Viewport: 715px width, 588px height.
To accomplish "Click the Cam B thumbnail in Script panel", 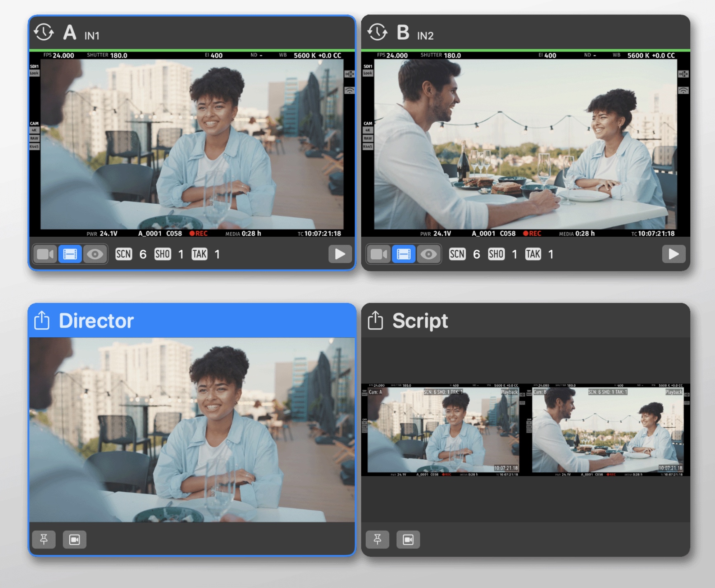I will tap(607, 430).
